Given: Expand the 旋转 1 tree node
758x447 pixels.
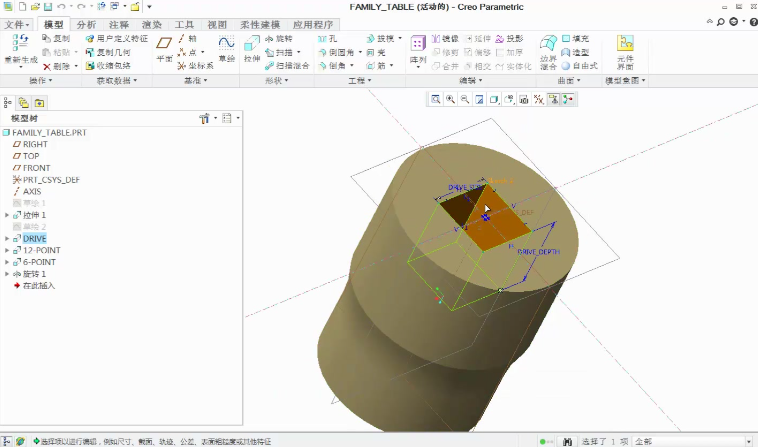Looking at the screenshot, I should pyautogui.click(x=8, y=274).
